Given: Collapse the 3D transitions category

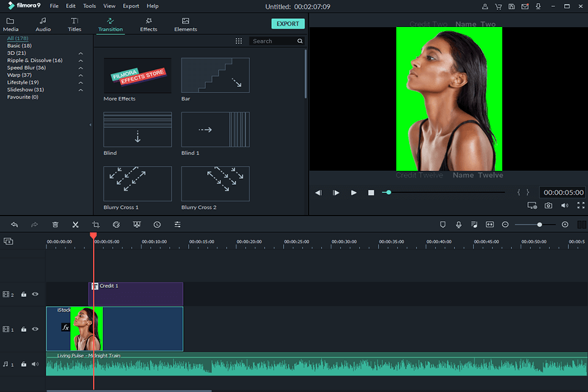Looking at the screenshot, I should (81, 53).
